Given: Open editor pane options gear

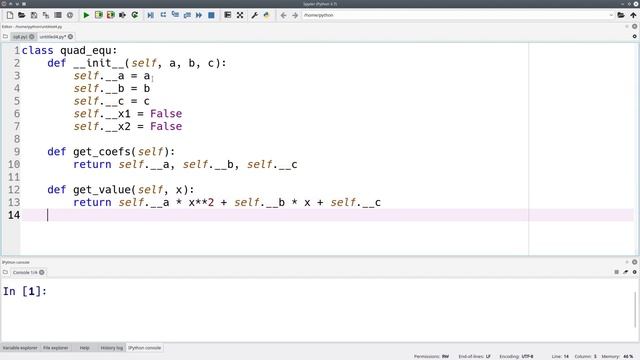Looking at the screenshot, I should pyautogui.click(x=634, y=36).
